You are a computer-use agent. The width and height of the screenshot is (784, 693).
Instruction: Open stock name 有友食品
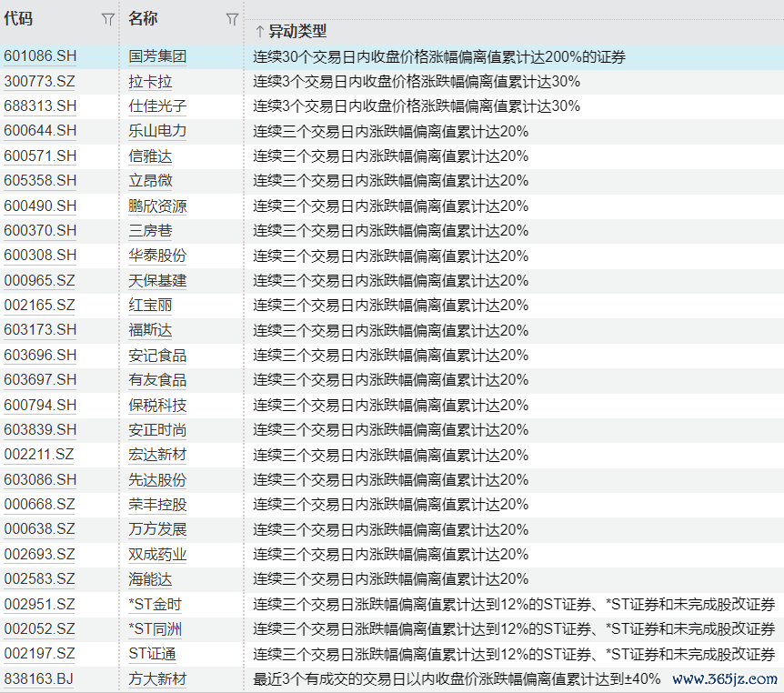click(x=157, y=380)
